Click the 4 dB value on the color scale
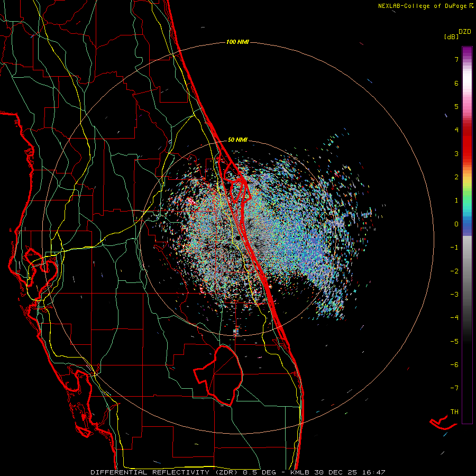476x476 pixels. 456,130
